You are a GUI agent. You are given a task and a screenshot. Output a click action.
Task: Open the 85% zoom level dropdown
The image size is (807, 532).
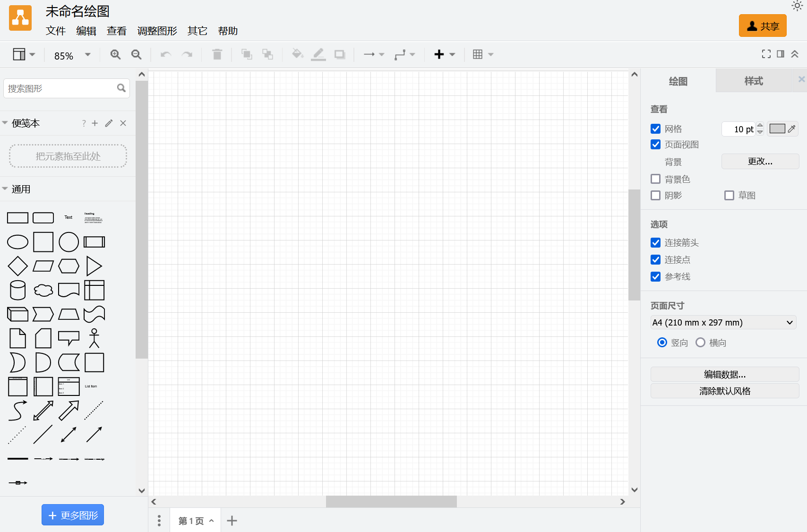(x=72, y=56)
